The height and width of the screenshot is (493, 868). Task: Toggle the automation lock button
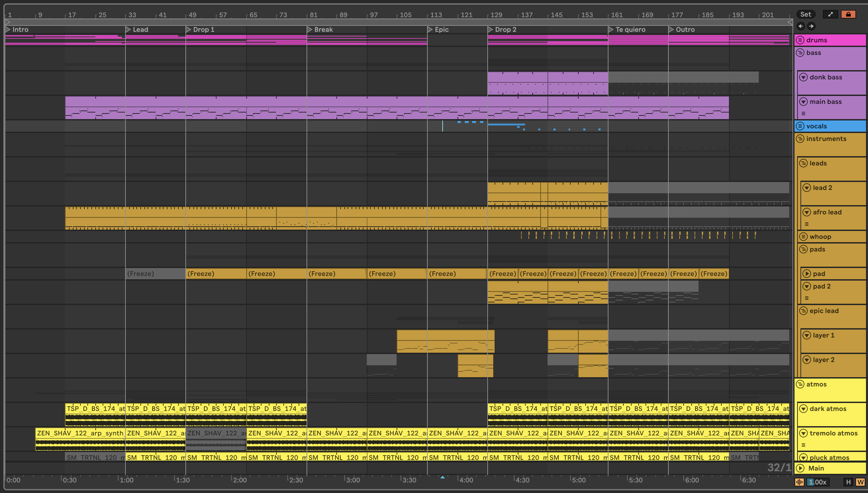click(848, 14)
